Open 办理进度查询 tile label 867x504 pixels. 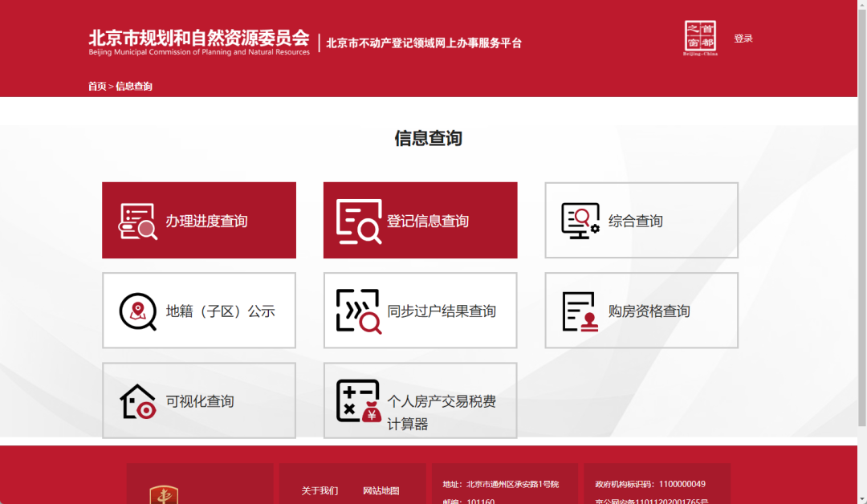coord(206,221)
